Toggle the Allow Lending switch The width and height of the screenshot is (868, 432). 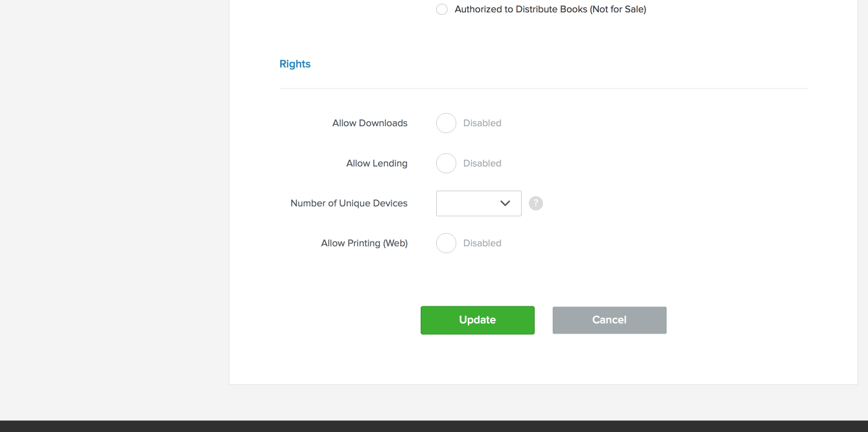446,163
